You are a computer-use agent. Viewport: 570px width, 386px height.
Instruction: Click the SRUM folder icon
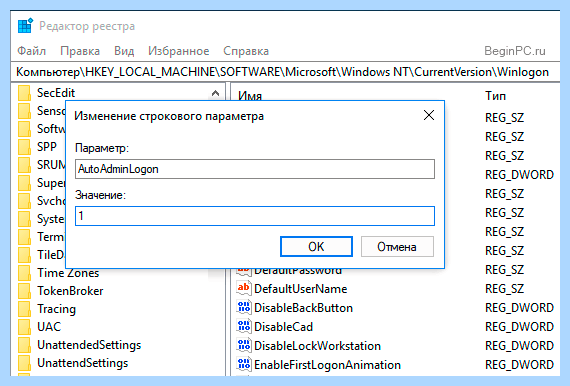click(24, 165)
